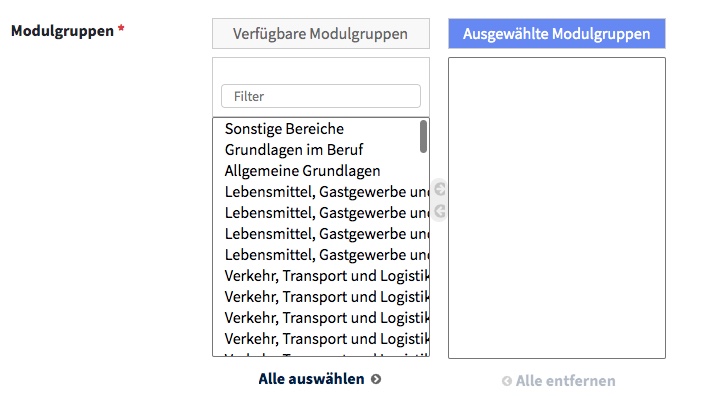Screen dimensions: 701x397
Task: Click inside the empty selected Modulgruppen box
Action: [557, 208]
